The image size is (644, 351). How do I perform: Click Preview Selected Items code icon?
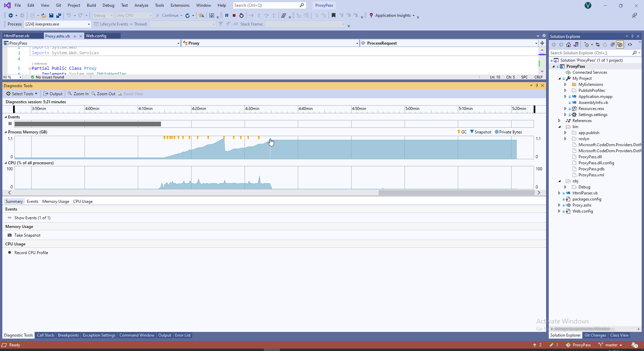pos(630,45)
